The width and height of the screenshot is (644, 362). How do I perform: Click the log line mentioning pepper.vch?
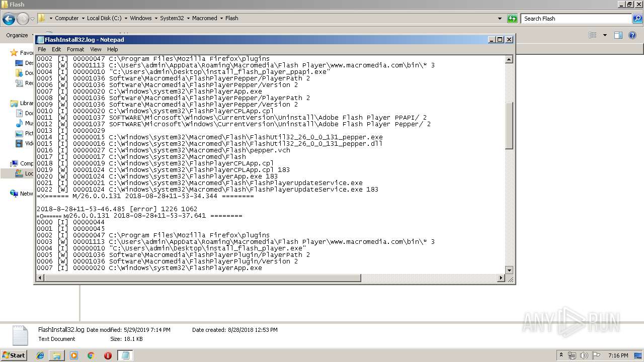(x=164, y=150)
